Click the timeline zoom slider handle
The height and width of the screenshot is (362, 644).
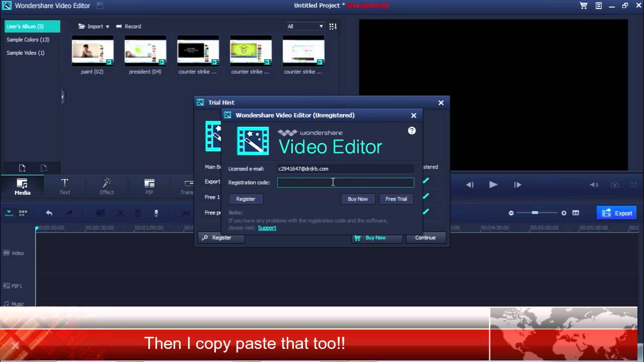click(x=535, y=213)
